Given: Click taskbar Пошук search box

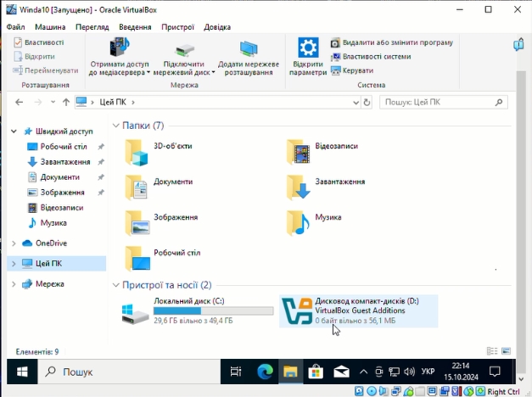Looking at the screenshot, I should [x=129, y=372].
